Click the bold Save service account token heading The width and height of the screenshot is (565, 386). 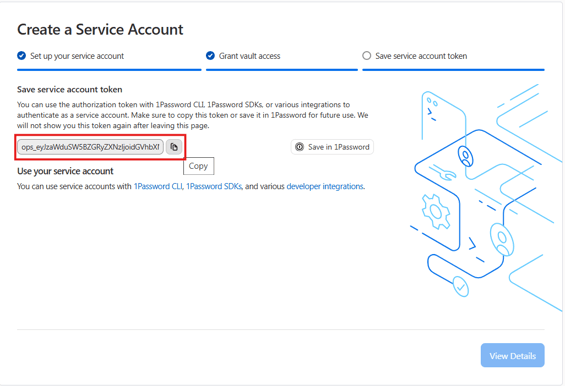click(70, 89)
